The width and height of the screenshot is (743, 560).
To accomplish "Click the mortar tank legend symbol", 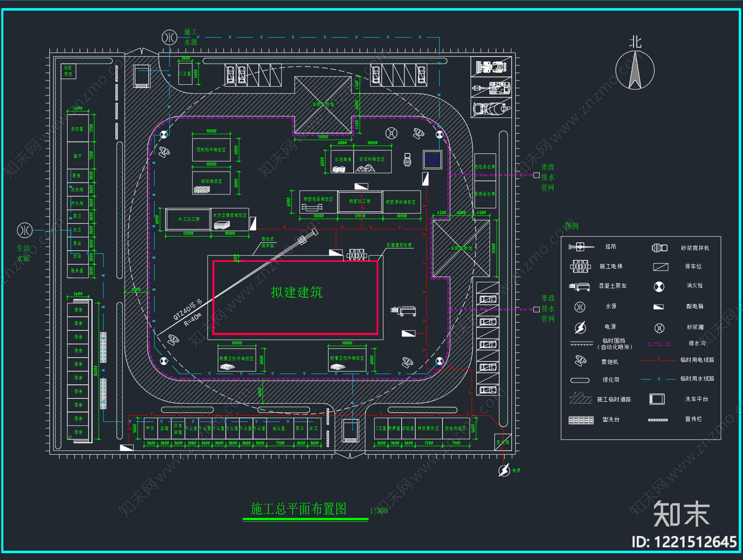I will 659,328.
